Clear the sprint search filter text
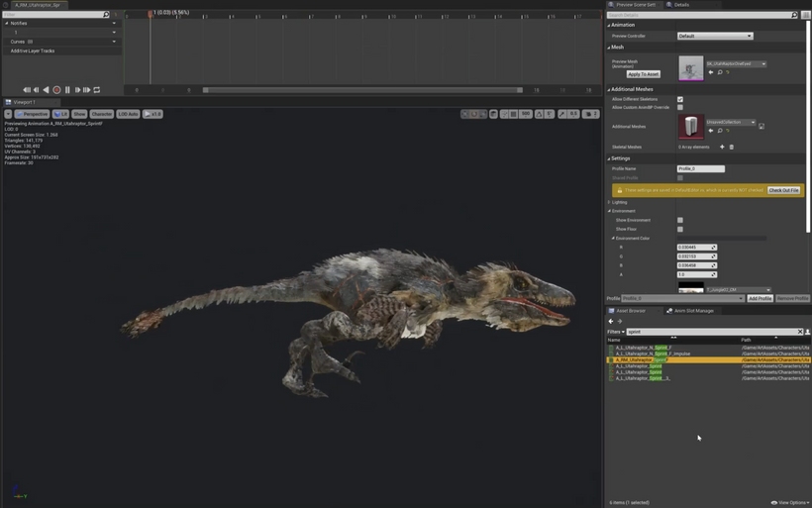812x508 pixels. [800, 332]
